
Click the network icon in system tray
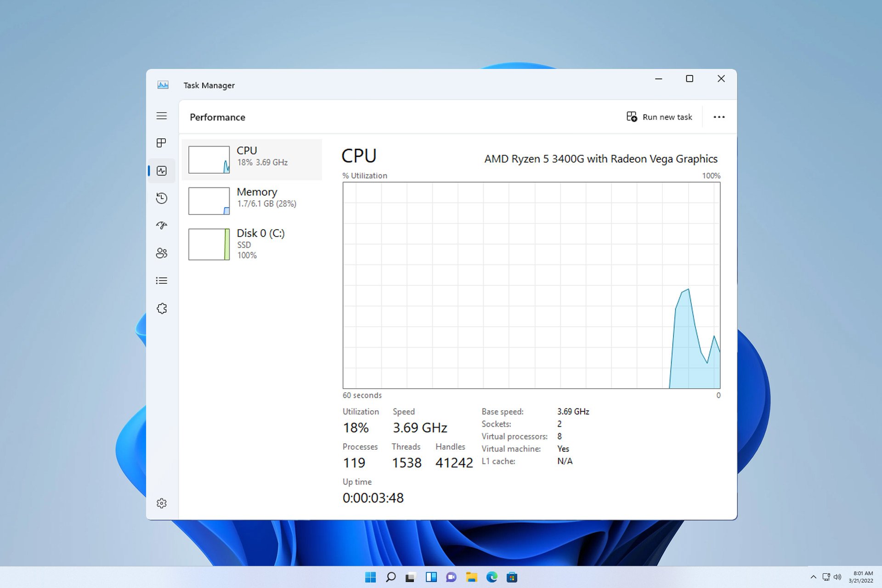click(x=826, y=577)
